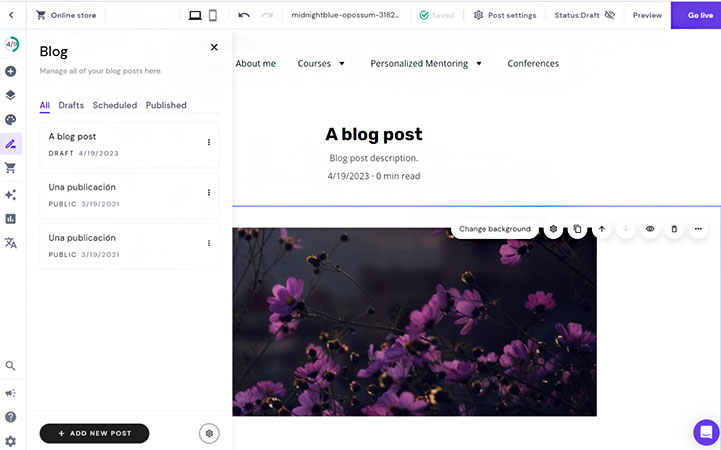
Task: Switch to mobile preview mode
Action: pos(212,15)
